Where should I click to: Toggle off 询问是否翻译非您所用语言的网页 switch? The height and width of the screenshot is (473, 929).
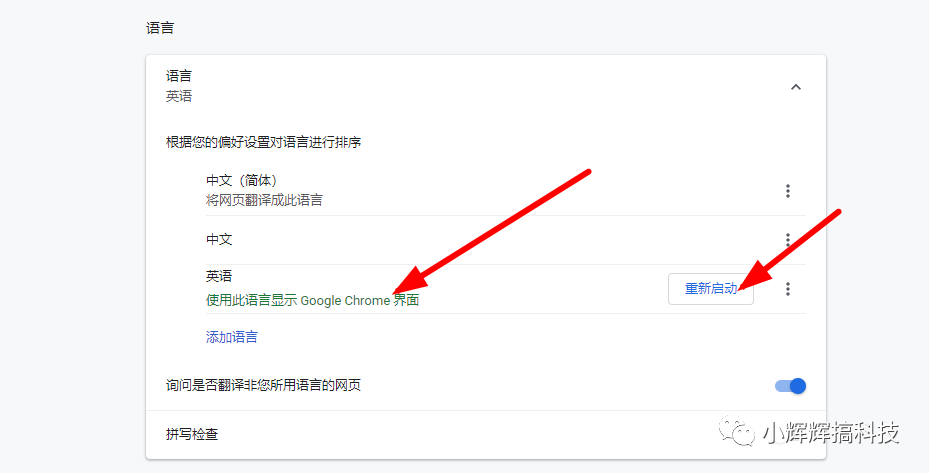click(x=790, y=386)
